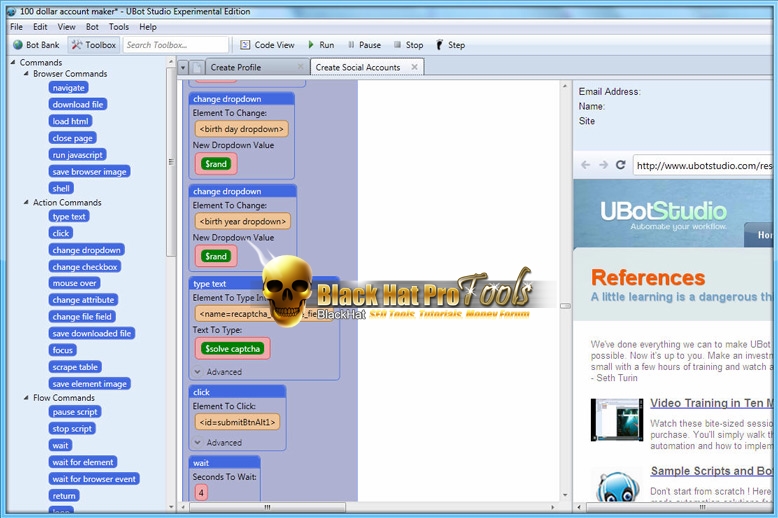Viewport: 778px width, 518px height.
Task: Open the Bot Bank
Action: click(x=36, y=45)
